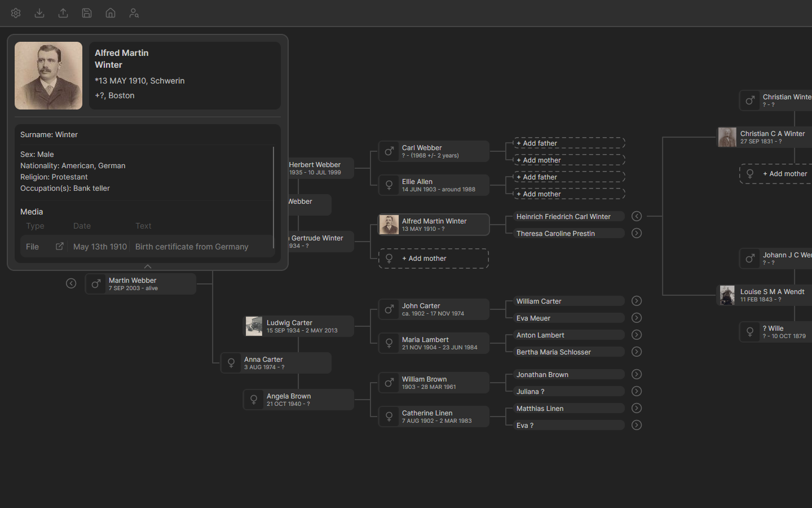
Task: Open the person search tool
Action: coord(134,13)
